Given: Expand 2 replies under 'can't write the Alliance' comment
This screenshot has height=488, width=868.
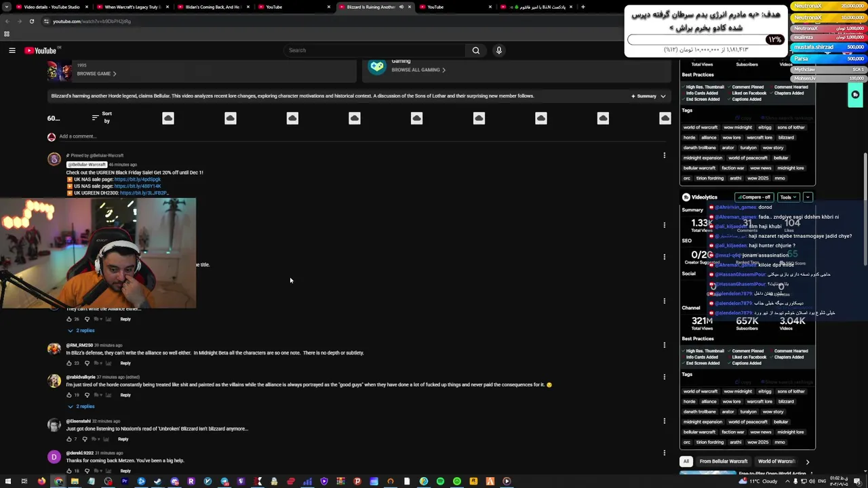Looking at the screenshot, I should click(81, 330).
